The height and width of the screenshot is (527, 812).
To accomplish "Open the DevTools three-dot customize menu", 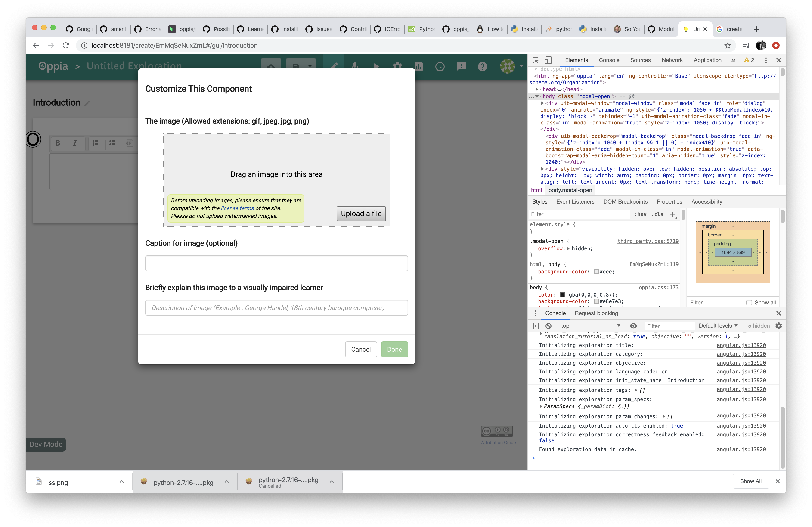I will [766, 60].
